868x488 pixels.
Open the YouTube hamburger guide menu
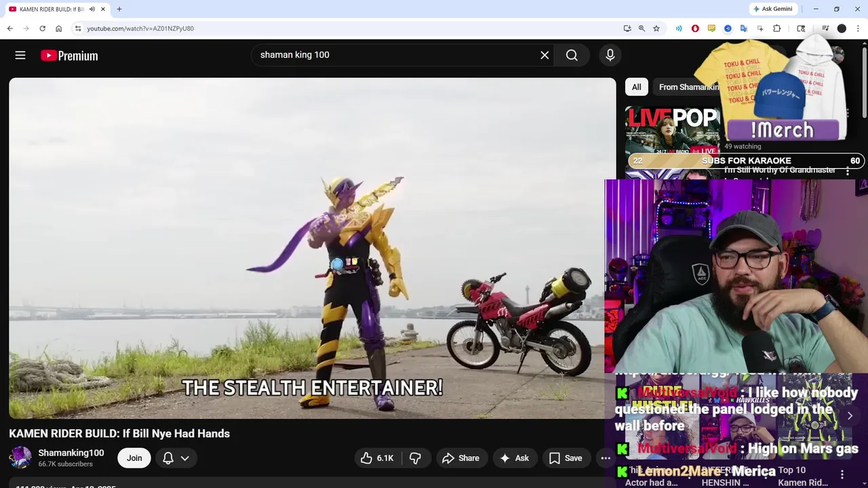point(20,56)
